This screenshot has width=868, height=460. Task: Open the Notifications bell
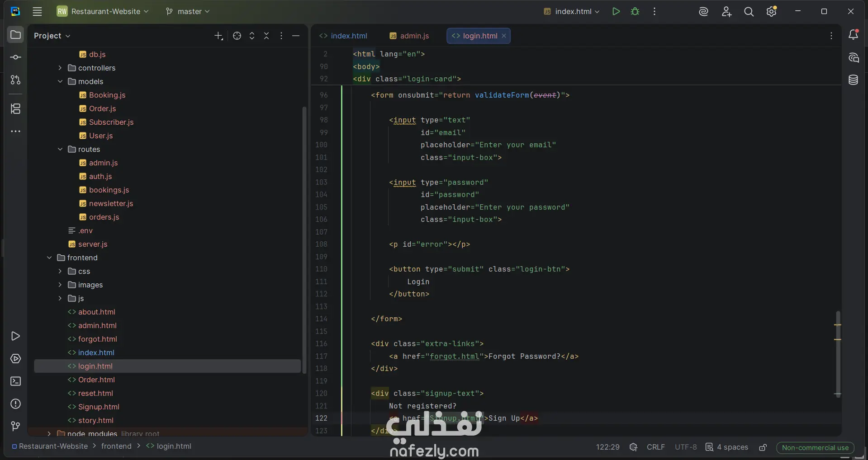tap(854, 34)
